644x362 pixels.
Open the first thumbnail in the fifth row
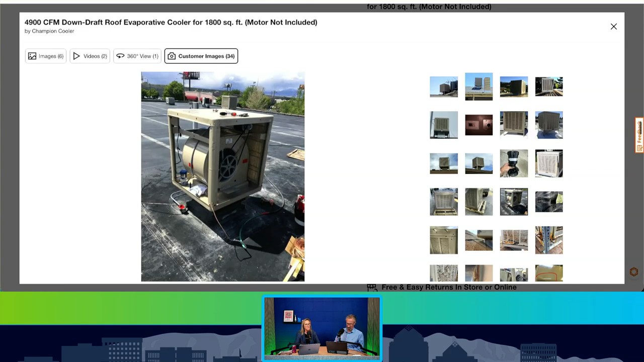[x=444, y=240]
